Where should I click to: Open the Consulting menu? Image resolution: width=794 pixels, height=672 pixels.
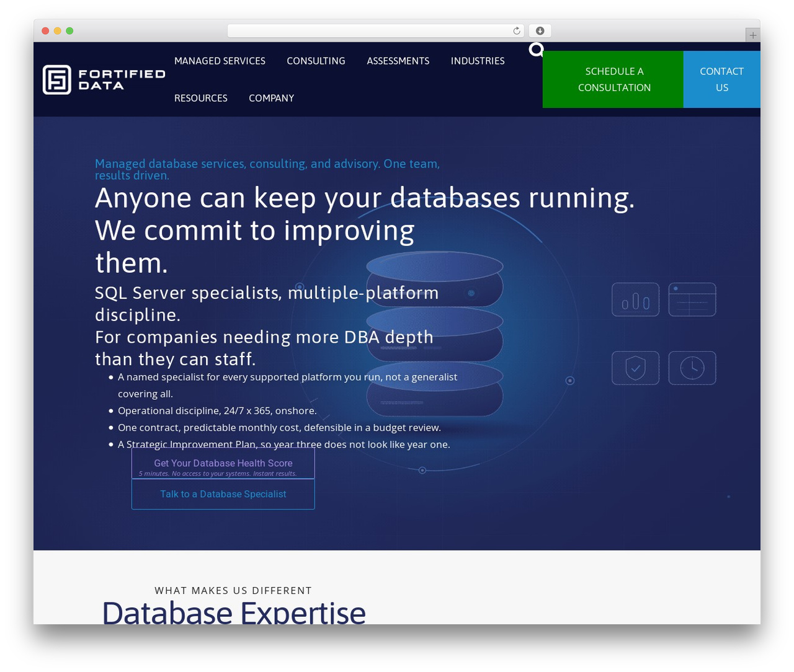pos(316,61)
